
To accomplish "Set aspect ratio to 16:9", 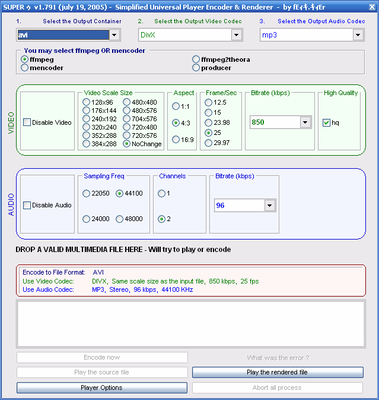I will tap(176, 139).
